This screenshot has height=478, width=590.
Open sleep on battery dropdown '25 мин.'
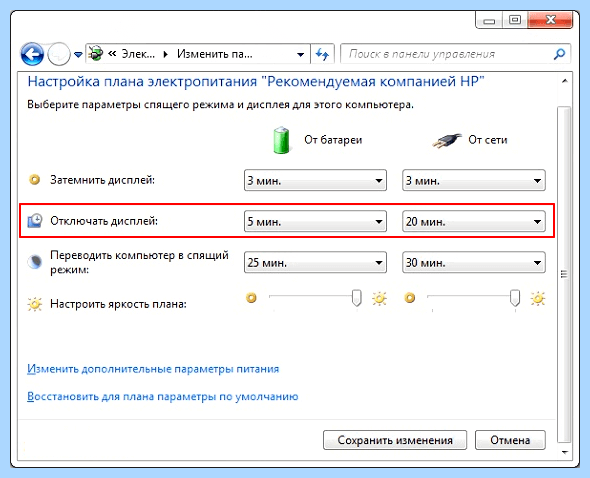[x=315, y=262]
